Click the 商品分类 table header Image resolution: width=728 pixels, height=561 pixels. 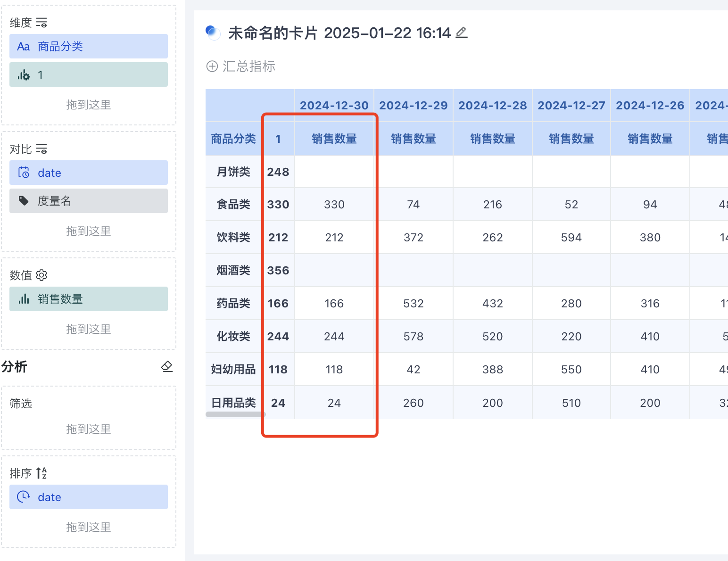[x=233, y=139]
